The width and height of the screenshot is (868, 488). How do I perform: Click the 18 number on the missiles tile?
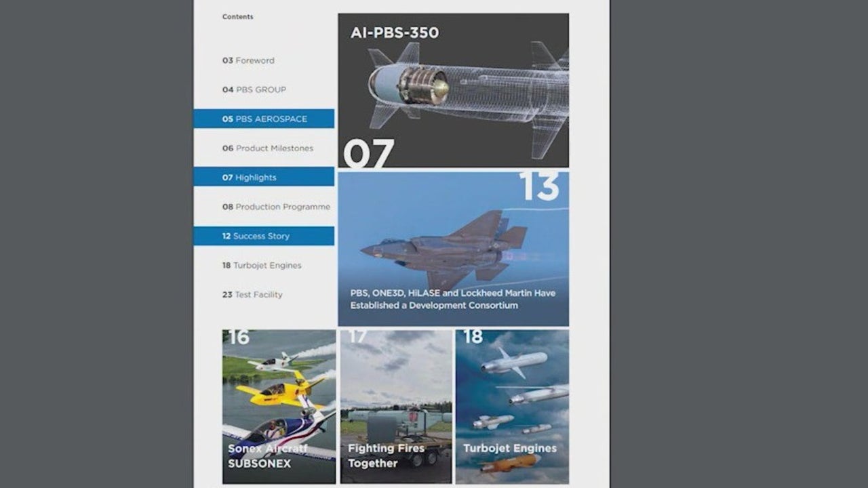click(x=473, y=337)
